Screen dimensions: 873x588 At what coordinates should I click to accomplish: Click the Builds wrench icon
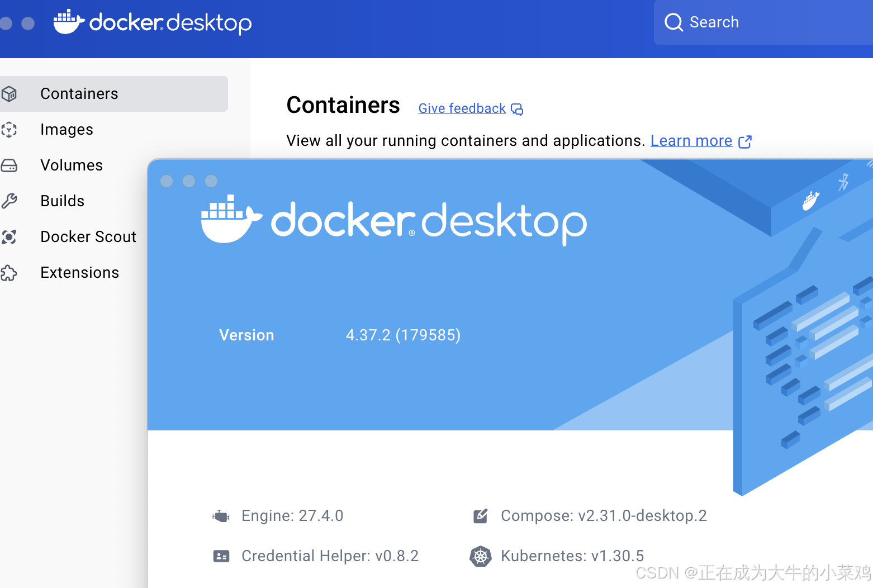[x=9, y=201]
